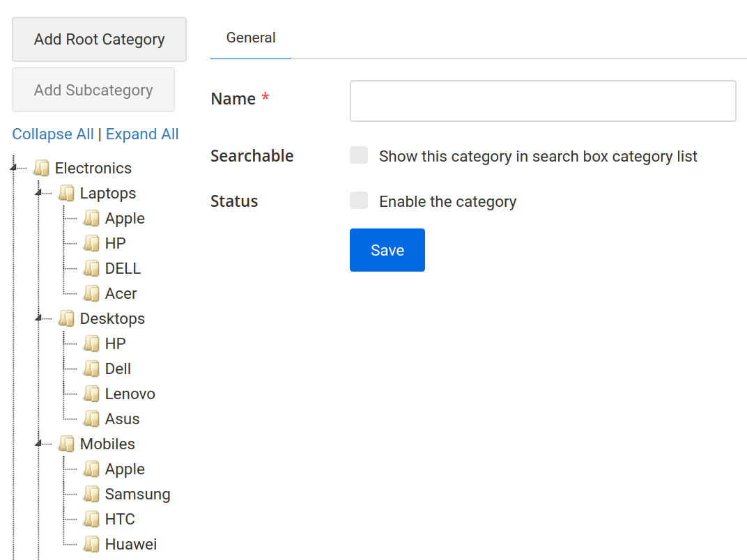Enable the Searchable checkbox
This screenshot has width=747, height=560.
[358, 155]
